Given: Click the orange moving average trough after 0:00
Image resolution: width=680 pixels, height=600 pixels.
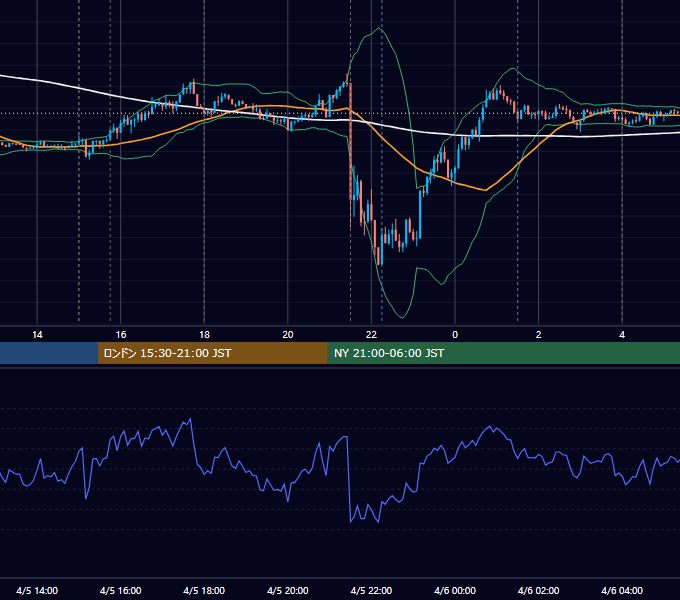Looking at the screenshot, I should pos(486,190).
